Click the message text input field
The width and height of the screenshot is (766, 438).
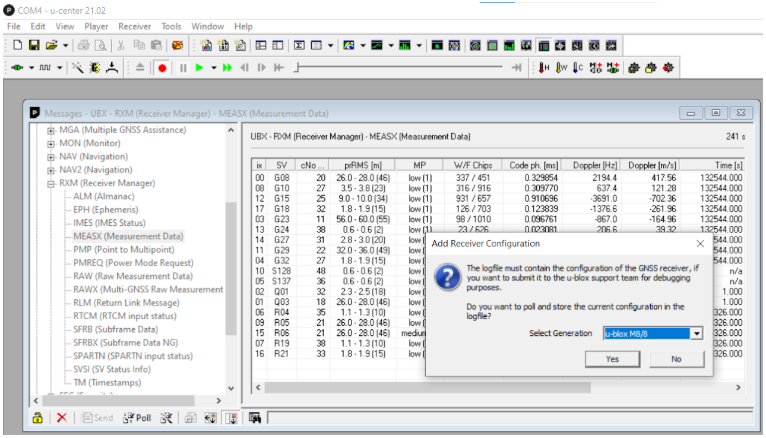tap(509, 418)
